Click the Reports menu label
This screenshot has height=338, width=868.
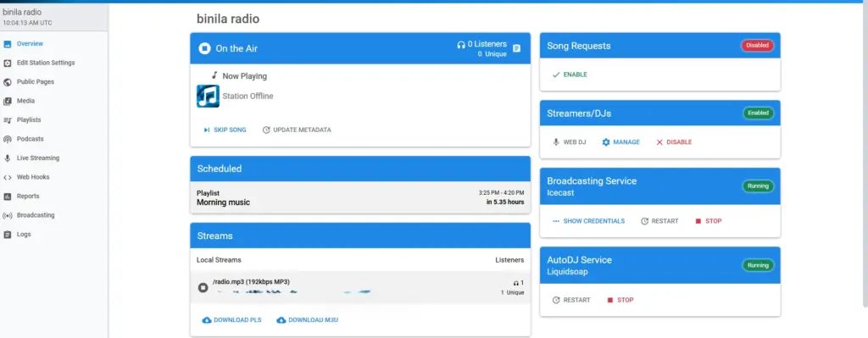[28, 197]
